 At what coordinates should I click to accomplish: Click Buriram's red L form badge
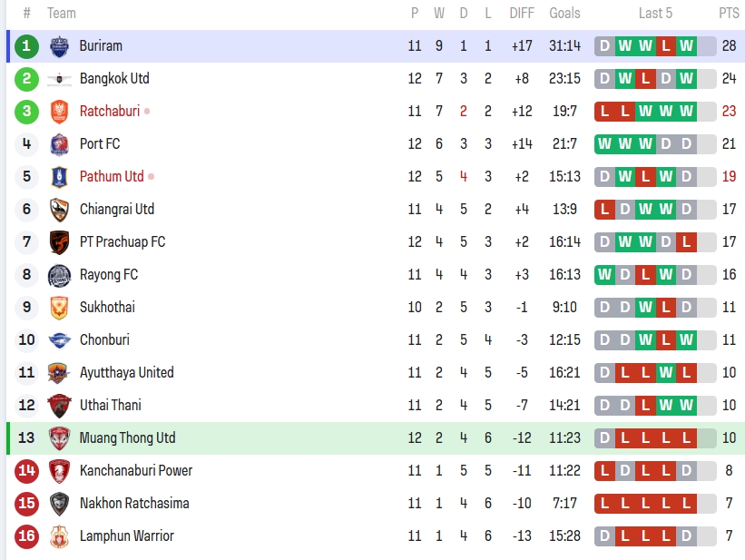[x=666, y=46]
